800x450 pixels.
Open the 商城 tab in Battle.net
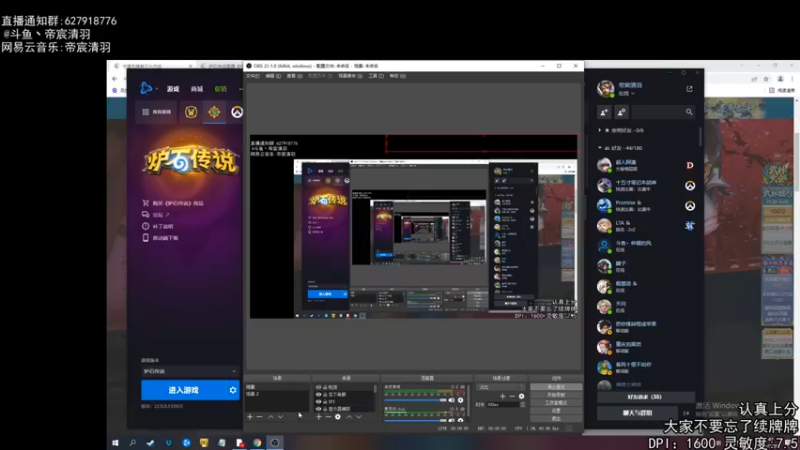click(196, 89)
